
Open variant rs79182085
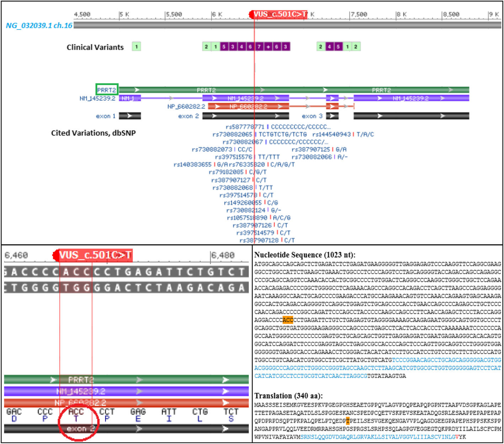pyautogui.click(x=226, y=172)
